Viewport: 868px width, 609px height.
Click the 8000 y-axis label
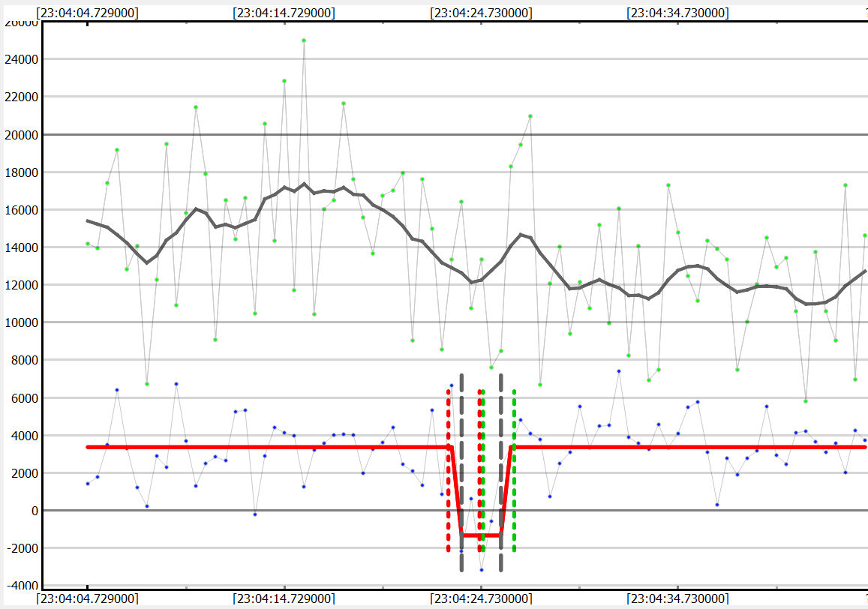pos(24,360)
